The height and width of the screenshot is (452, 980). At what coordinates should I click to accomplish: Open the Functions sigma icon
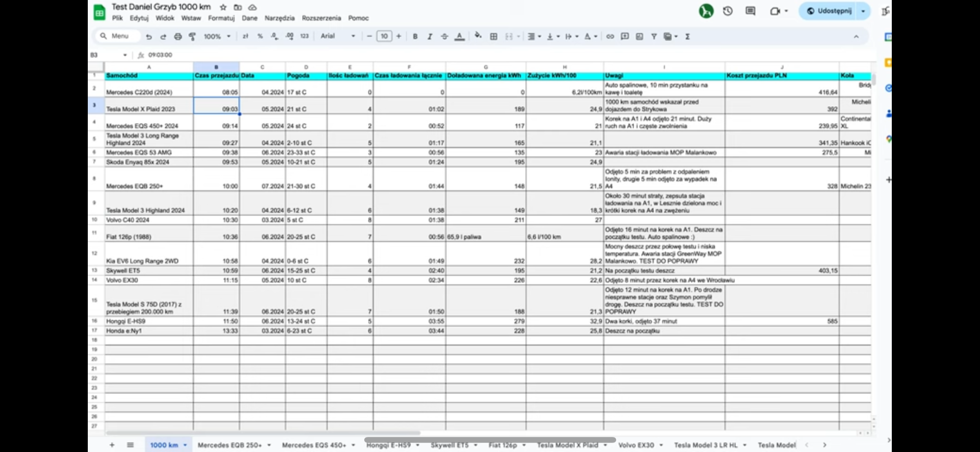688,36
